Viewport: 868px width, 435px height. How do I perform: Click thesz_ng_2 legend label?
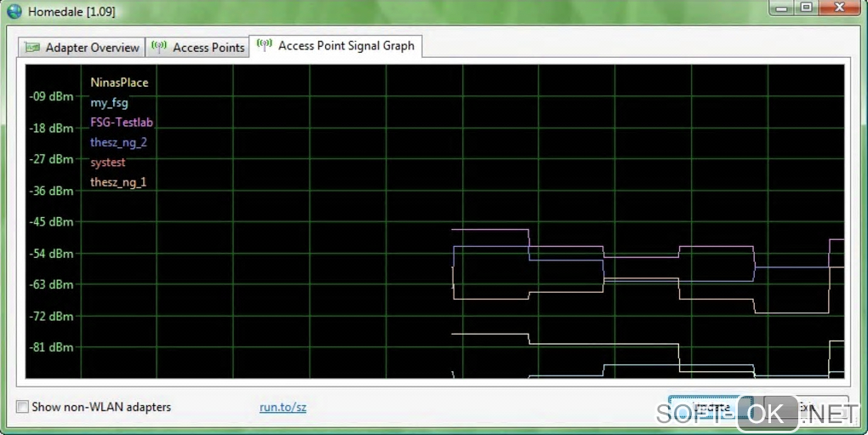pyautogui.click(x=118, y=142)
